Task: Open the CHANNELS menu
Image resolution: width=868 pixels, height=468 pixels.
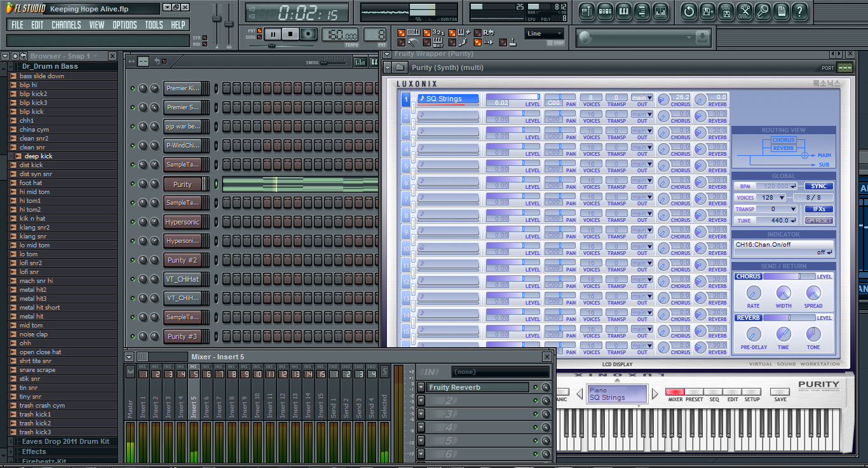Action: tap(66, 25)
